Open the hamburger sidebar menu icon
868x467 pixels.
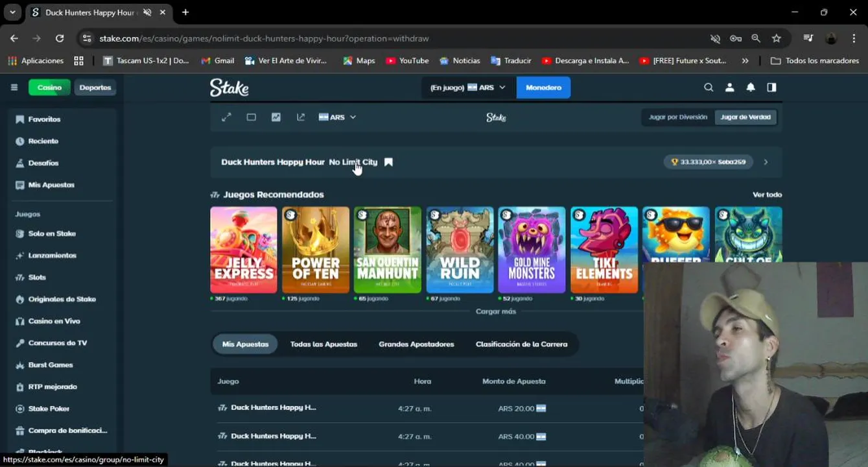tap(14, 88)
